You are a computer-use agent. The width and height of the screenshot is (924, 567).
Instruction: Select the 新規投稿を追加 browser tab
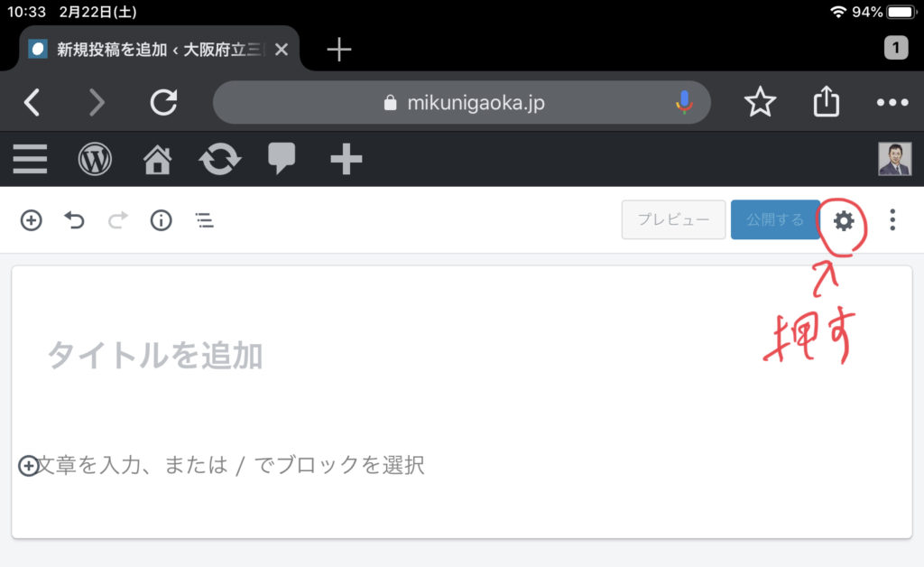tap(159, 50)
